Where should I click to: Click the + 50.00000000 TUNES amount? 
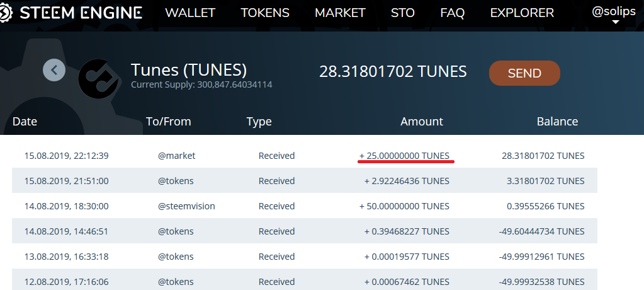[404, 206]
